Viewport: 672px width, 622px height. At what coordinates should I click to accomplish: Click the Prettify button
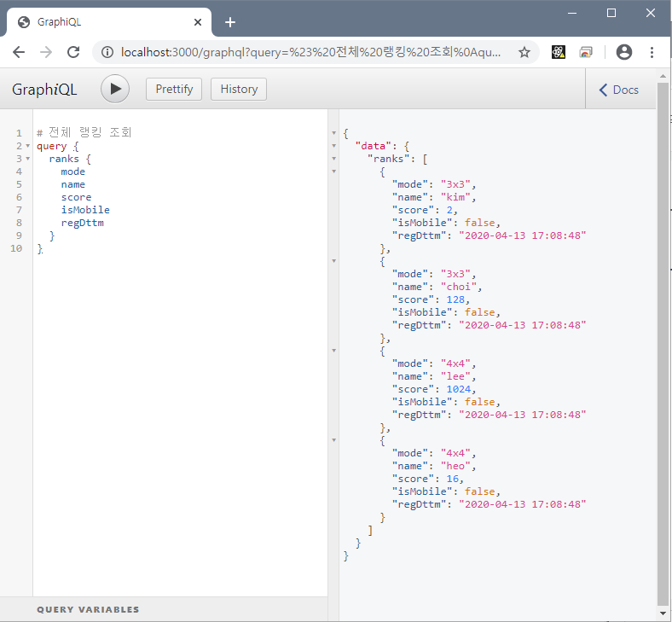(174, 90)
